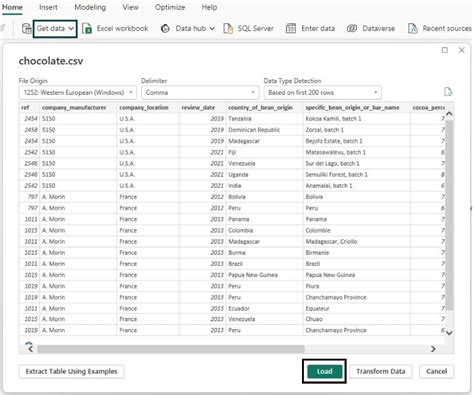
Task: Click the Chuao cell
Action: click(x=357, y=319)
